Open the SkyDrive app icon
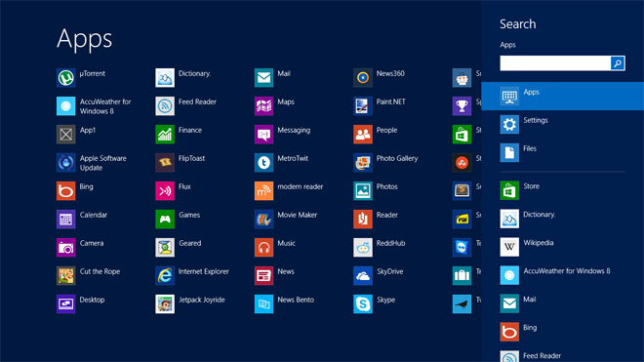 (x=363, y=276)
